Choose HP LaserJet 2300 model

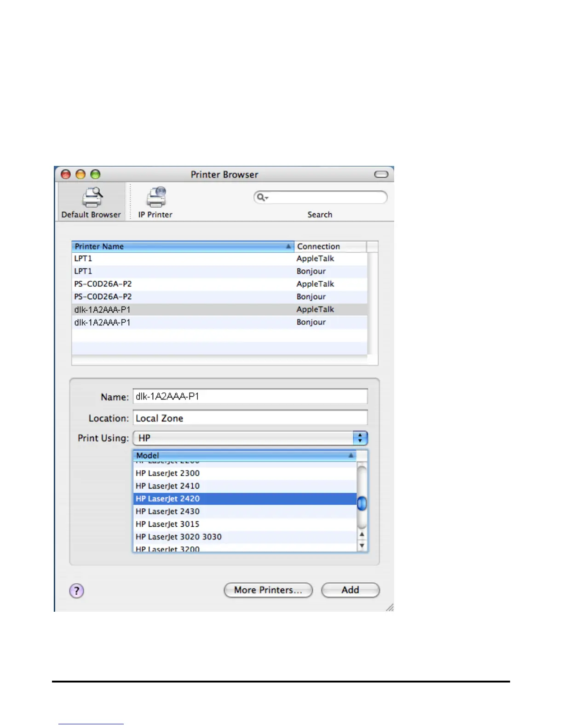[245, 473]
